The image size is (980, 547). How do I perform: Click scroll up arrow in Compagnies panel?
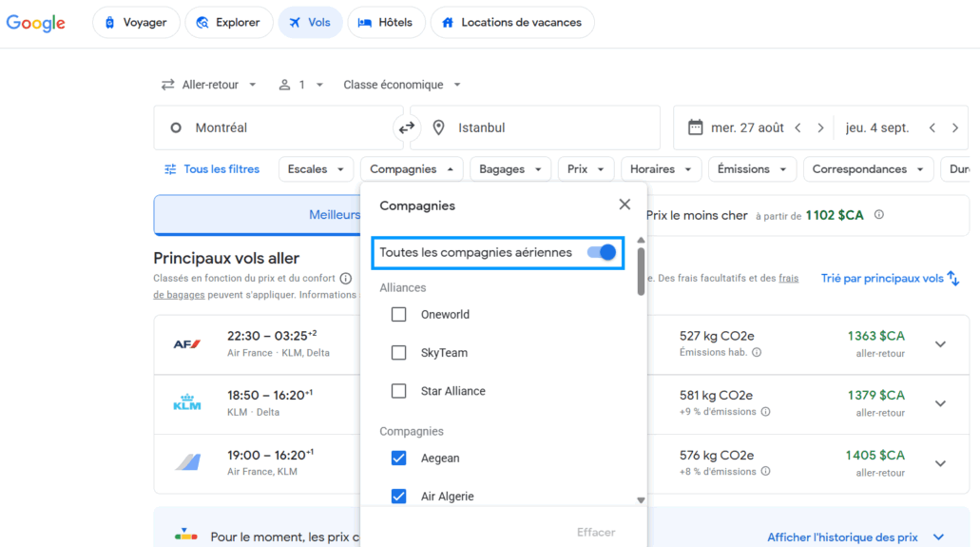pyautogui.click(x=641, y=241)
